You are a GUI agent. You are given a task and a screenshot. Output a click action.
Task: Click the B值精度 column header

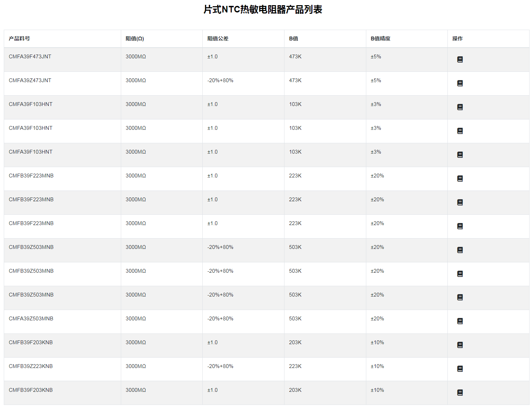point(380,39)
